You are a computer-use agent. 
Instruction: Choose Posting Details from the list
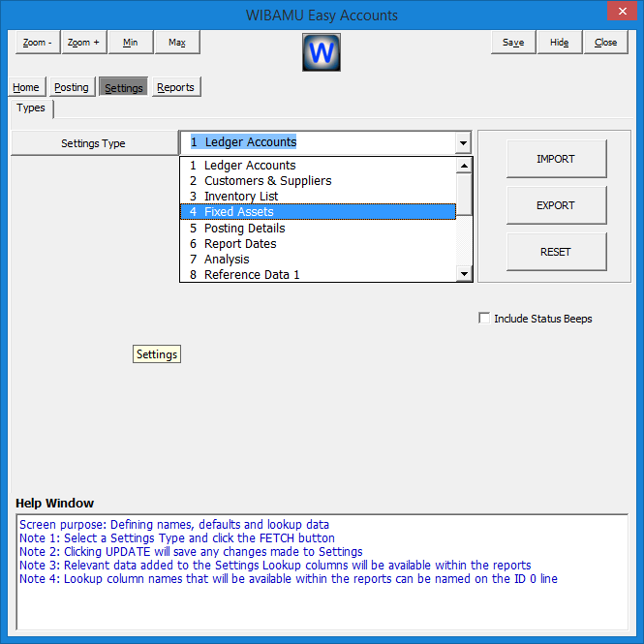(319, 228)
